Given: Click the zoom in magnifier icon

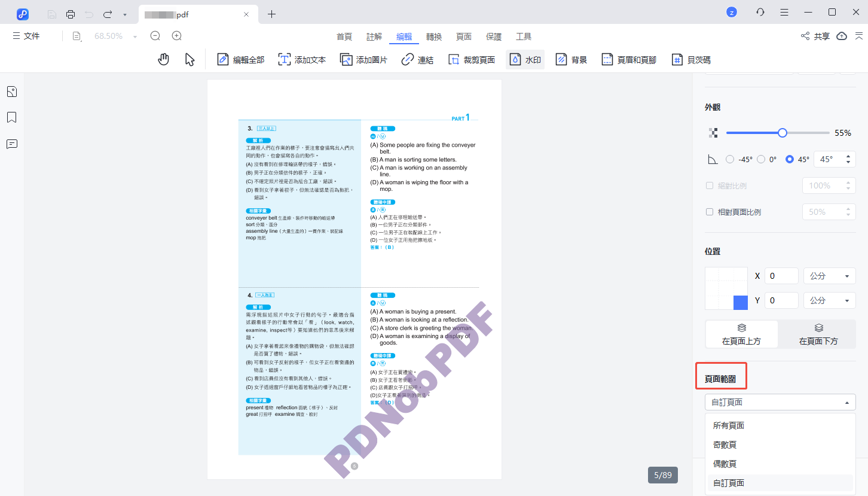Looking at the screenshot, I should coord(176,36).
